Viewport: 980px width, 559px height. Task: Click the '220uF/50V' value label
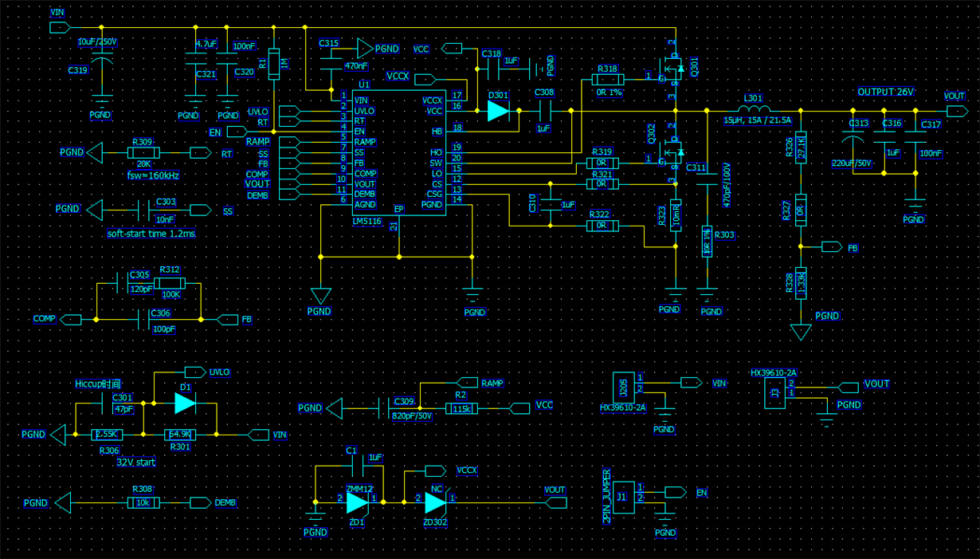click(x=853, y=163)
